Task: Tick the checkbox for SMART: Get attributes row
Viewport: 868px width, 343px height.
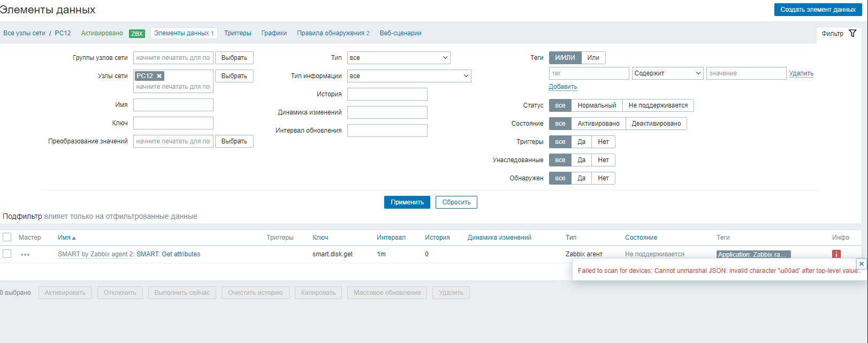Action: pos(7,254)
